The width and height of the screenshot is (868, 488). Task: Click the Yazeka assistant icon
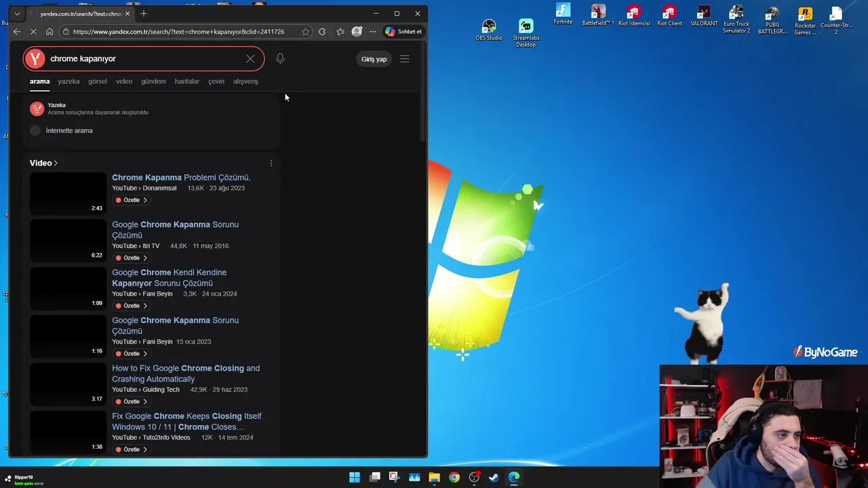tap(37, 108)
